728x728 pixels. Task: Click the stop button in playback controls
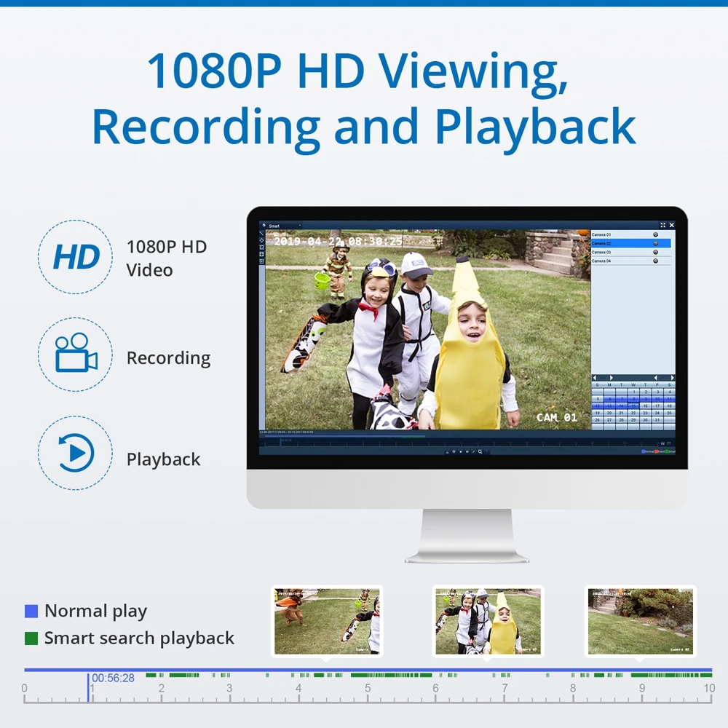(461, 452)
